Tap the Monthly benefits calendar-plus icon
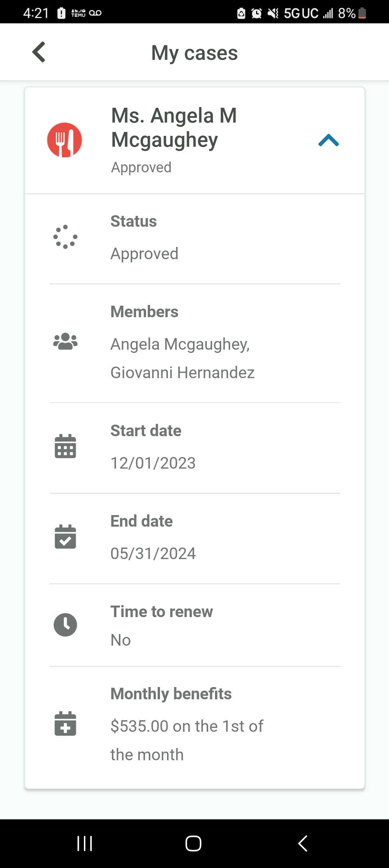 pyautogui.click(x=65, y=723)
